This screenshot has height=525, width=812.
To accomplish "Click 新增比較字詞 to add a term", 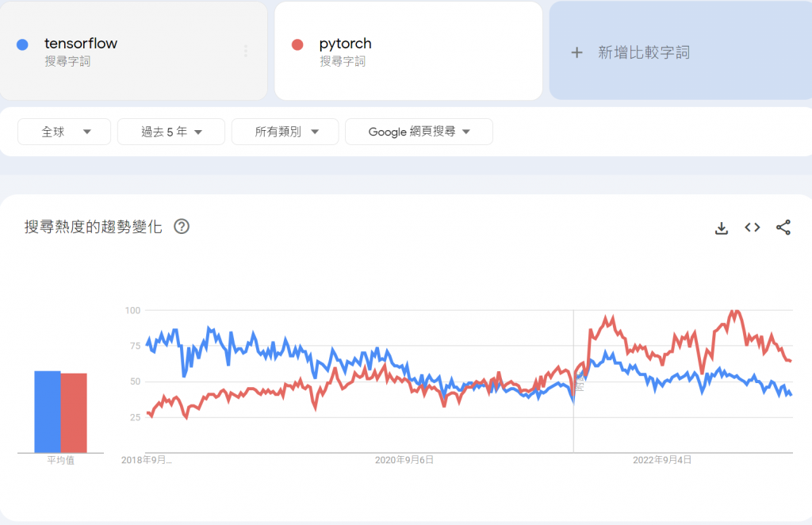I will tap(644, 52).
